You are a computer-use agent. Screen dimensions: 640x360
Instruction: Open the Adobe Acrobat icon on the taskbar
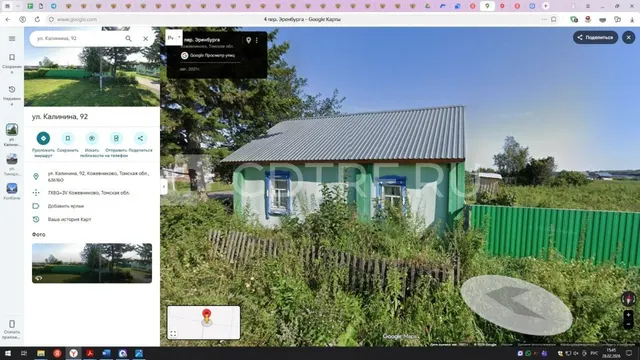click(90, 353)
